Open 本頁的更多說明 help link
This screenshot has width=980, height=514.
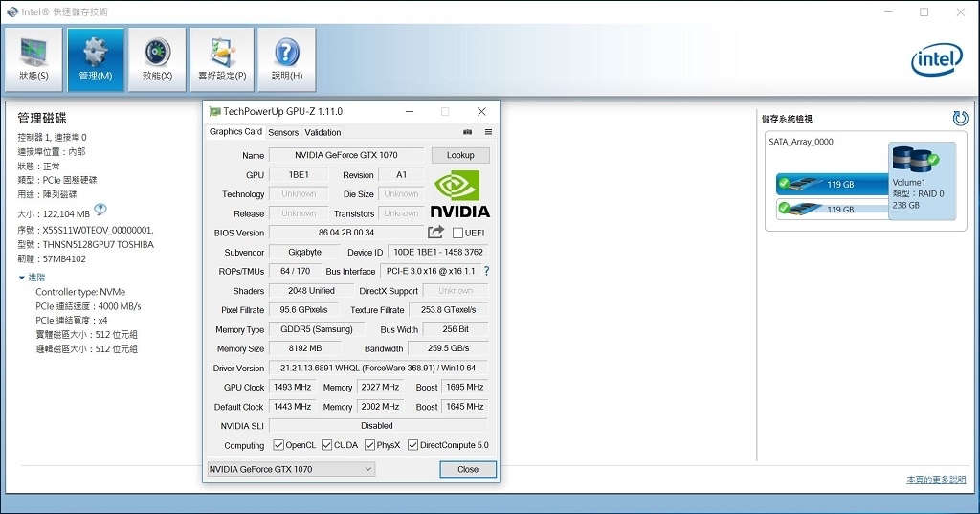936,480
